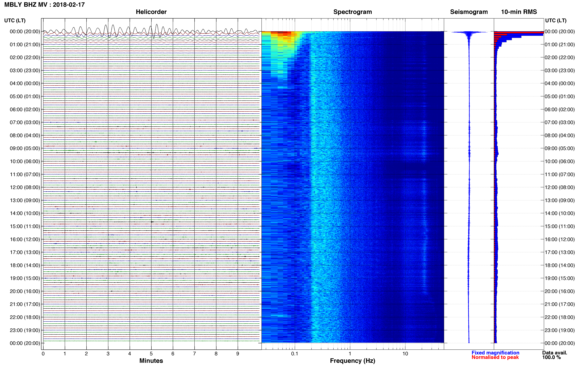Click the 'UTC (LT)' label above the right time axis
Image resolution: width=588 pixels, height=368 pixels.
point(556,20)
